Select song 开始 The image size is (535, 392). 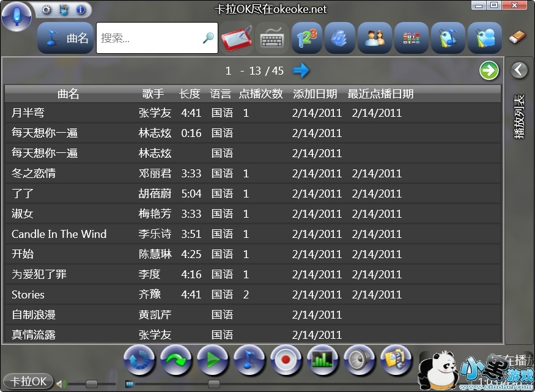(253, 254)
